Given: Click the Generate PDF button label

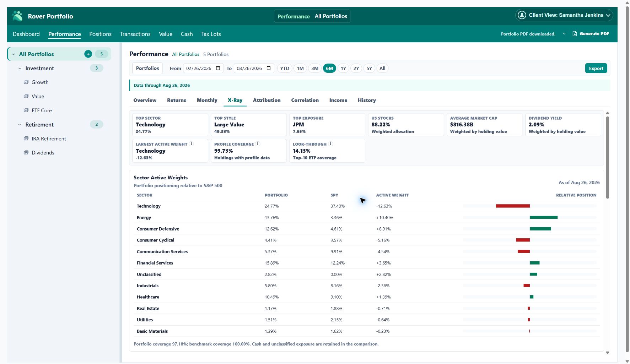Looking at the screenshot, I should (x=594, y=34).
